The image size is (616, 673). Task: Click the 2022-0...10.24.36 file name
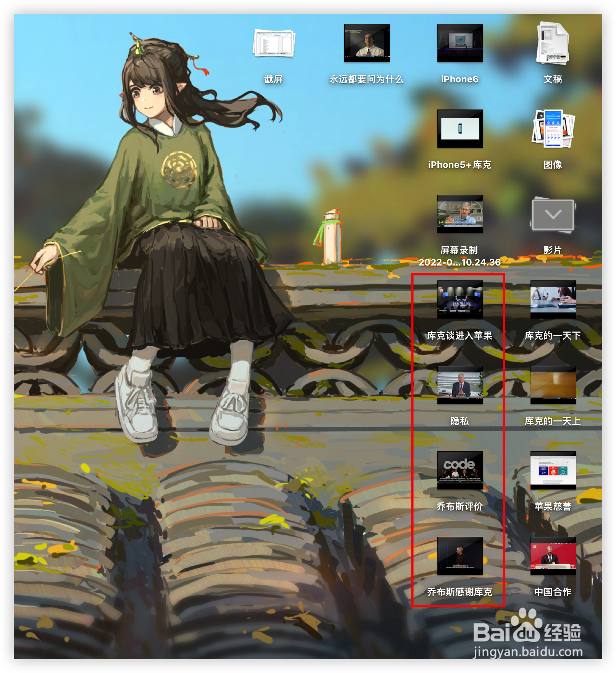(460, 262)
